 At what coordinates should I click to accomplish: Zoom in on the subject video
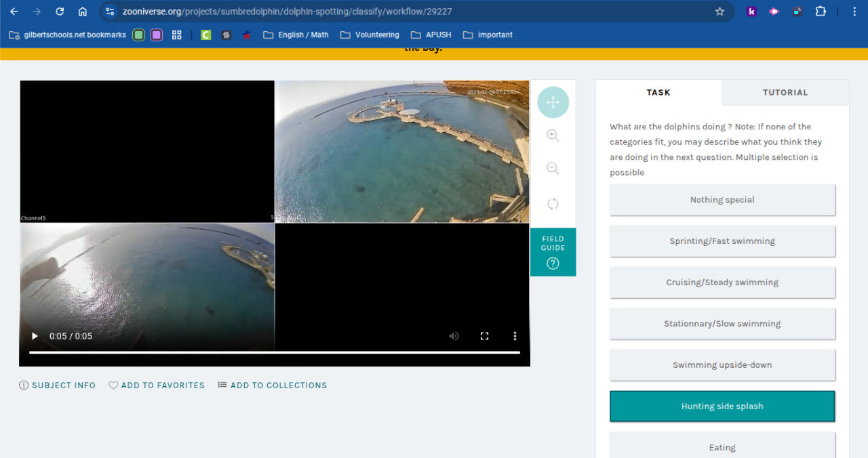pyautogui.click(x=553, y=136)
